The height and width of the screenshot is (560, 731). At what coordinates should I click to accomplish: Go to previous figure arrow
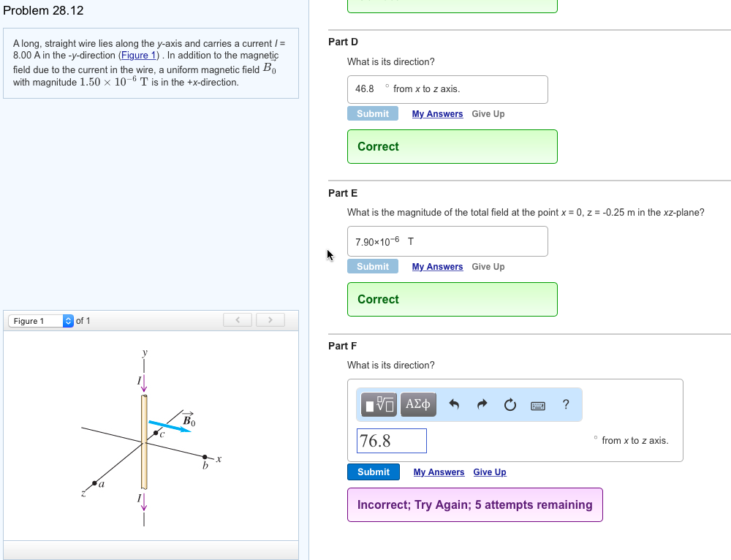point(238,320)
